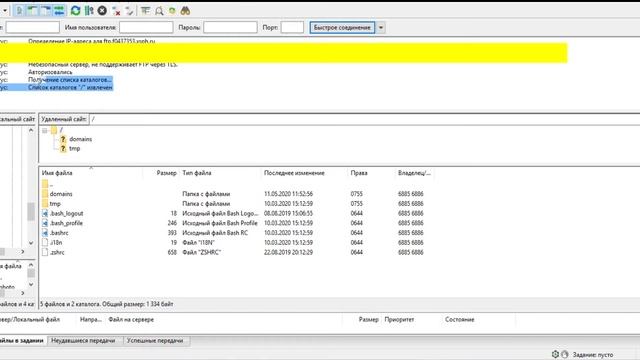Collapse the root "/" tree node
This screenshot has height=360, width=640.
[44, 131]
